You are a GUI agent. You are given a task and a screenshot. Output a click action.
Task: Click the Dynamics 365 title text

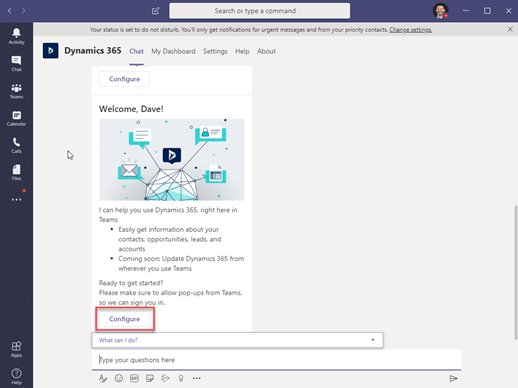pos(93,51)
